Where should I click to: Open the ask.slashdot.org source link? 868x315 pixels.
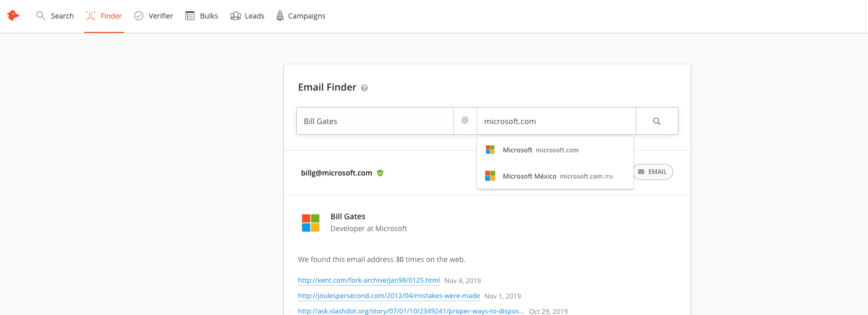(411, 311)
